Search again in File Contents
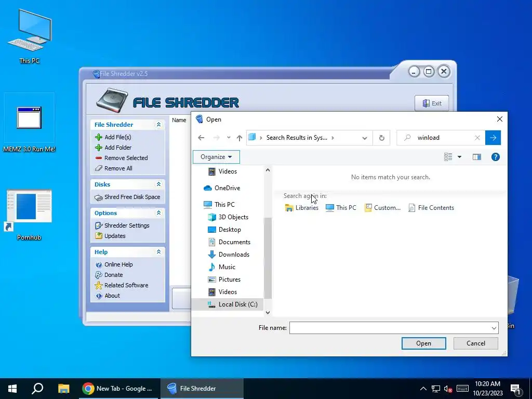This screenshot has height=399, width=532. (431, 208)
